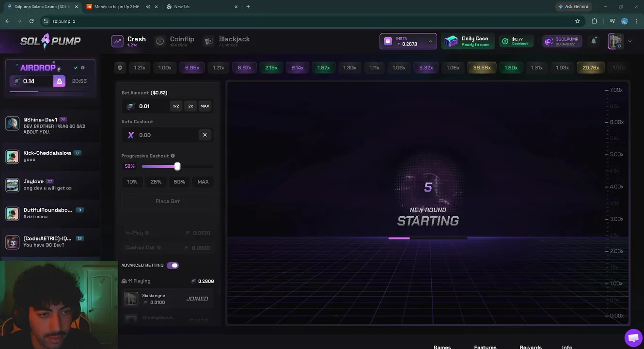Set progressive cashout to 10%

tap(132, 182)
